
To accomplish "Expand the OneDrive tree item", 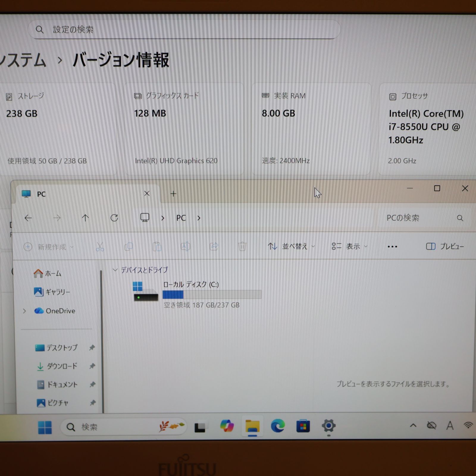I will point(24,311).
